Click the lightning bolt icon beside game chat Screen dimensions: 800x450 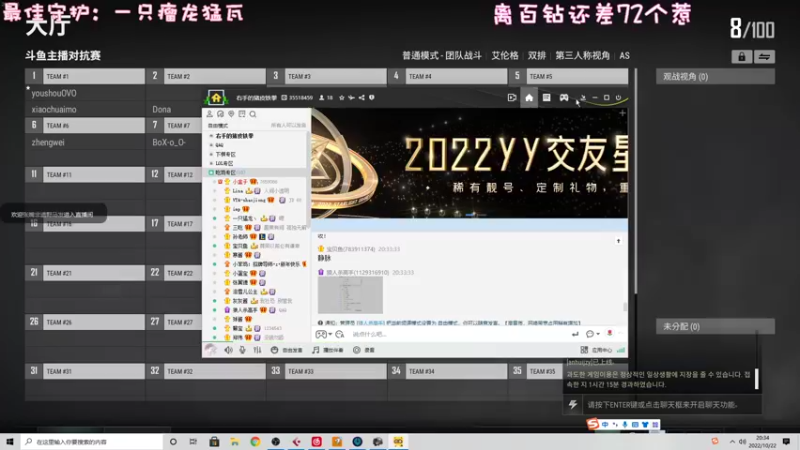point(573,405)
